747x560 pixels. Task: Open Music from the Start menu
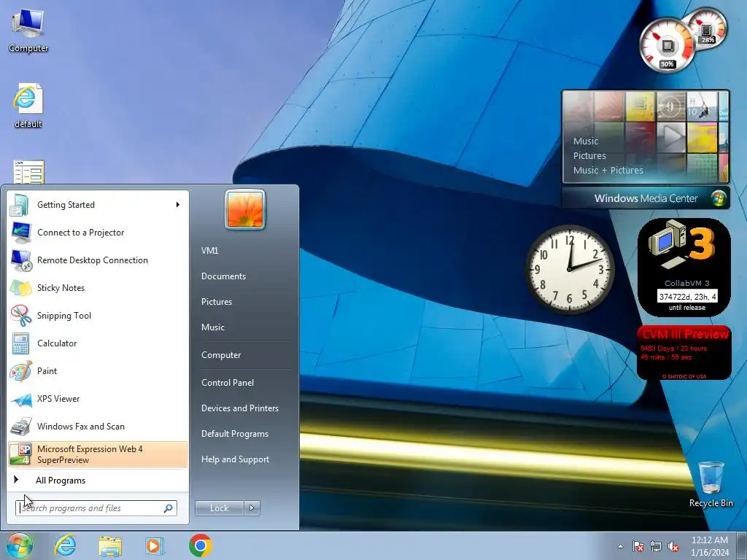coord(213,327)
